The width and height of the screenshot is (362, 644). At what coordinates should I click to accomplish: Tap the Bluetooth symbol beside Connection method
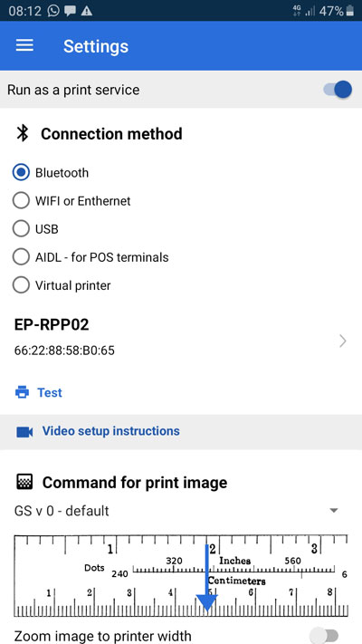tap(22, 133)
